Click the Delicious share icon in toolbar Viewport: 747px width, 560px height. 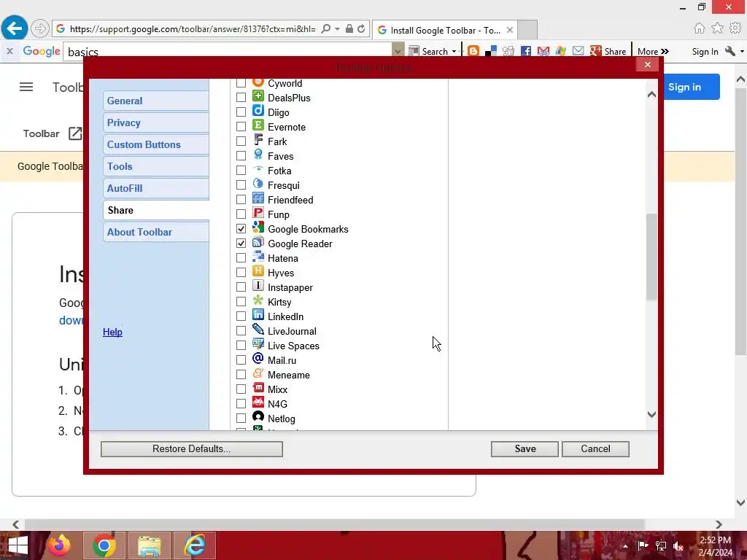491,51
